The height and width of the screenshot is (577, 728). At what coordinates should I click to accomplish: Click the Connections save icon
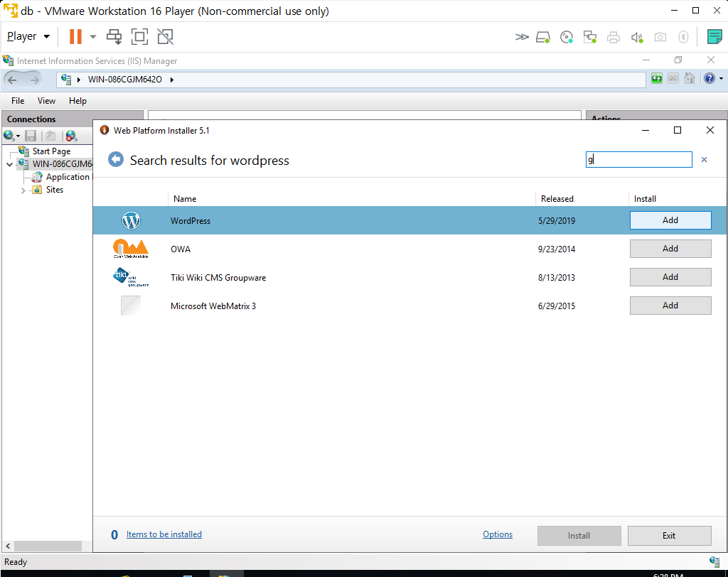[31, 136]
